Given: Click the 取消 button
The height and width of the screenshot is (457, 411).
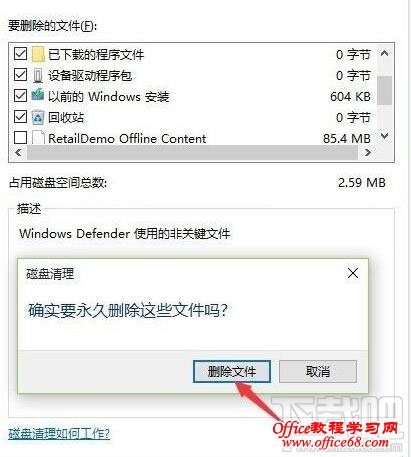Looking at the screenshot, I should (x=318, y=371).
